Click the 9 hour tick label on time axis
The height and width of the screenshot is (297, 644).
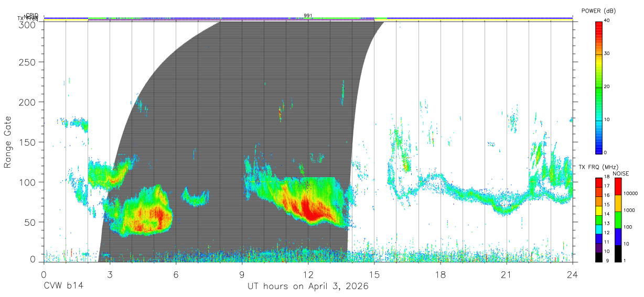[242, 274]
